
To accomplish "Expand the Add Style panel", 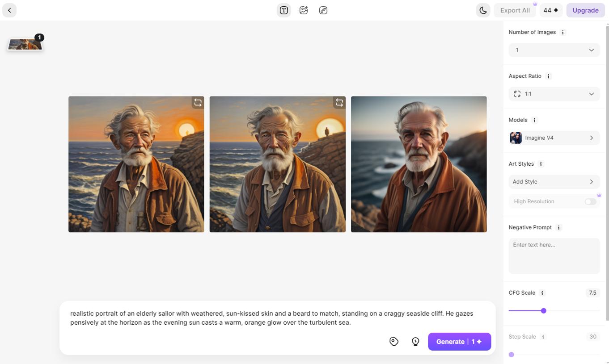I will [554, 182].
